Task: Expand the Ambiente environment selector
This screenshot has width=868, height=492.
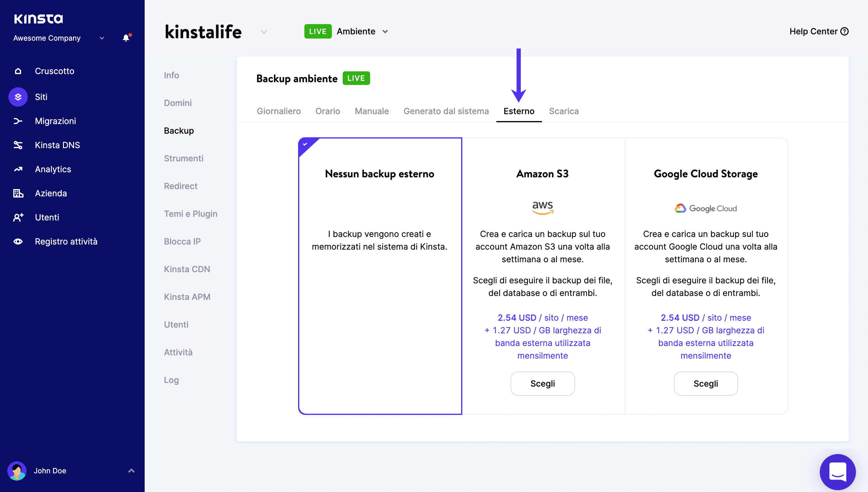Action: coord(385,31)
